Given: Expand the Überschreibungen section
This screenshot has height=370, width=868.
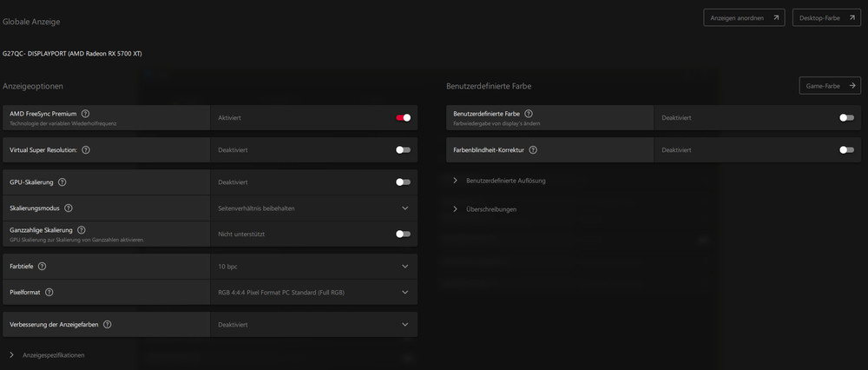Looking at the screenshot, I should [x=485, y=209].
